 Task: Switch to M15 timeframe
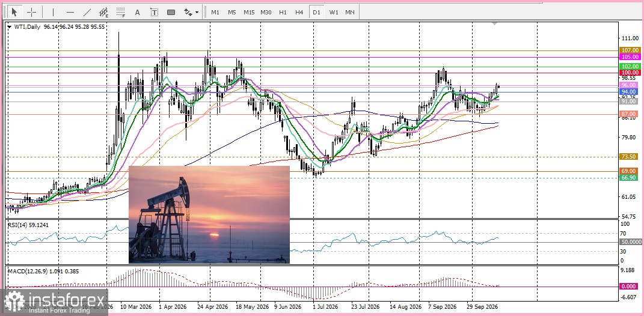tap(249, 12)
